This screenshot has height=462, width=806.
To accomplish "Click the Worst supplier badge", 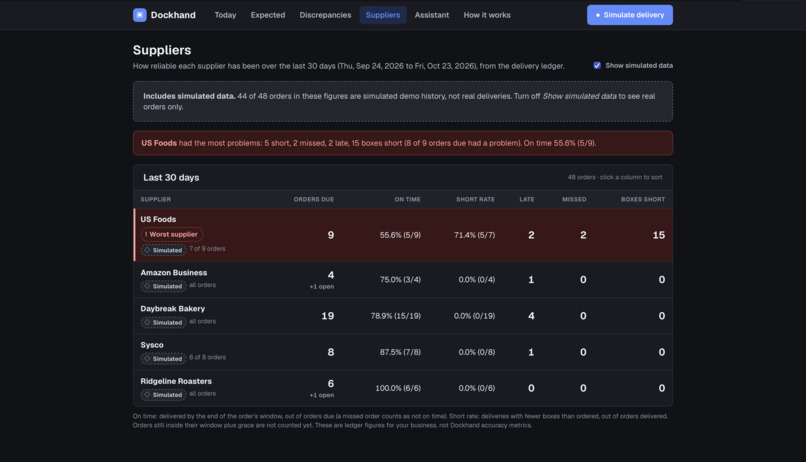I will click(172, 234).
